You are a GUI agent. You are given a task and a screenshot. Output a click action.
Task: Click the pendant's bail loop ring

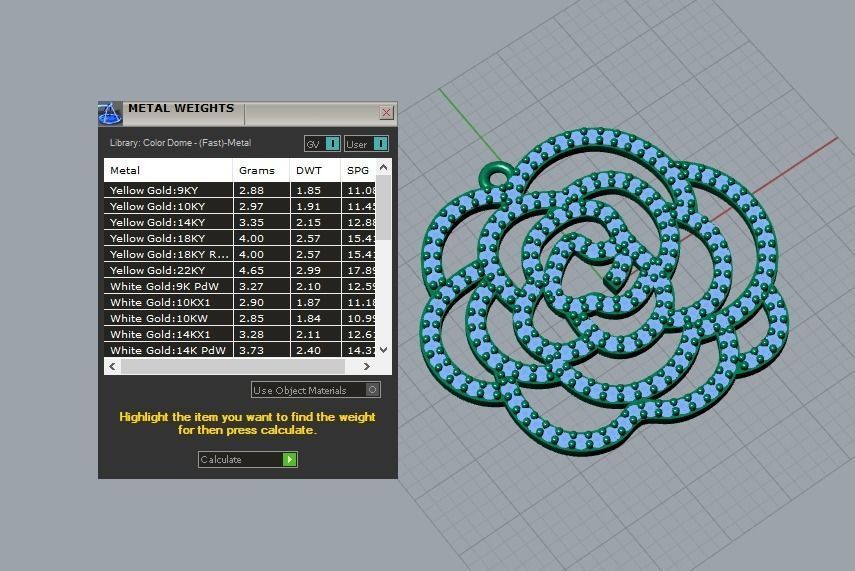tap(497, 175)
